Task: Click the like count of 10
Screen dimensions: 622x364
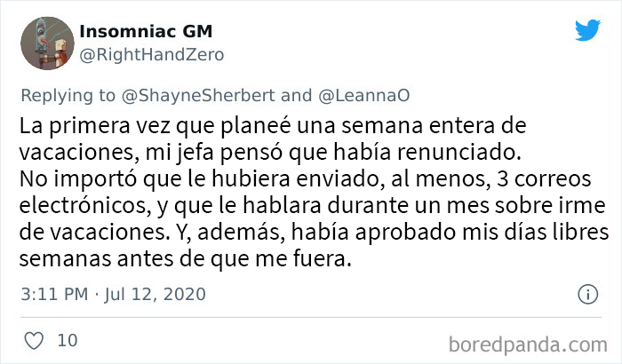Action: 68,341
